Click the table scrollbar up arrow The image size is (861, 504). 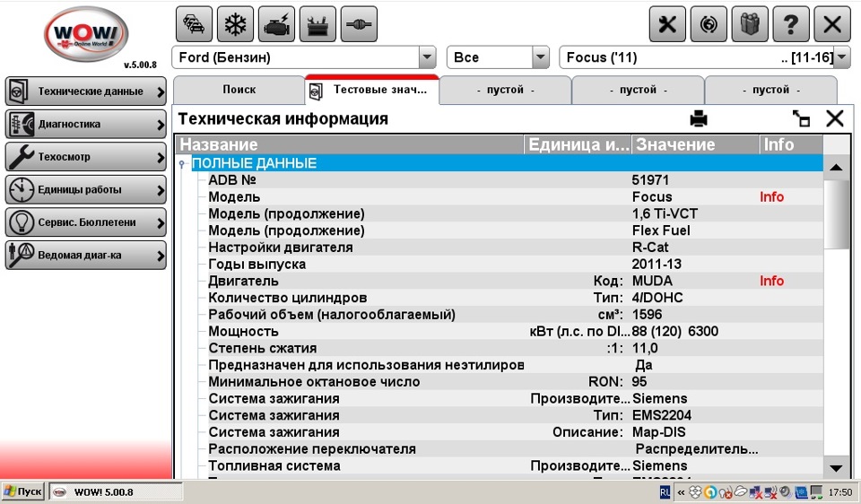tap(836, 167)
